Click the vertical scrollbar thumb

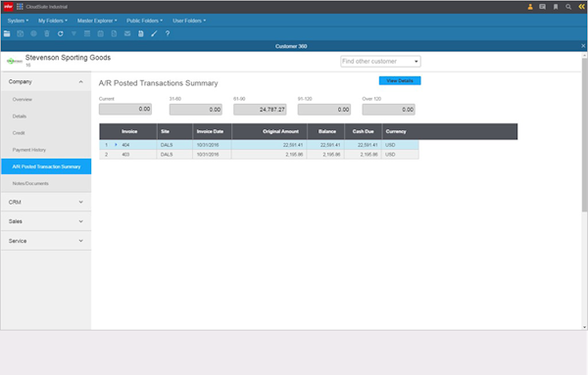coord(584,135)
